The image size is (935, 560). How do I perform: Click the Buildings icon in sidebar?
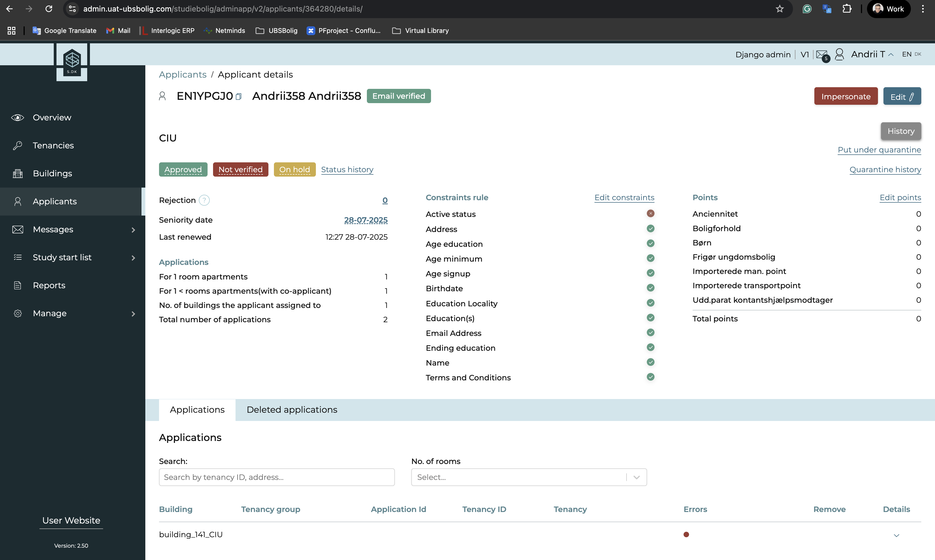tap(17, 174)
